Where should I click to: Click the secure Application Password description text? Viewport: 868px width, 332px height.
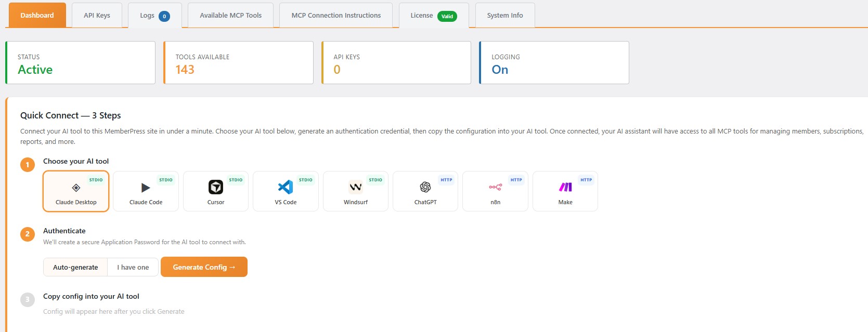tap(145, 242)
